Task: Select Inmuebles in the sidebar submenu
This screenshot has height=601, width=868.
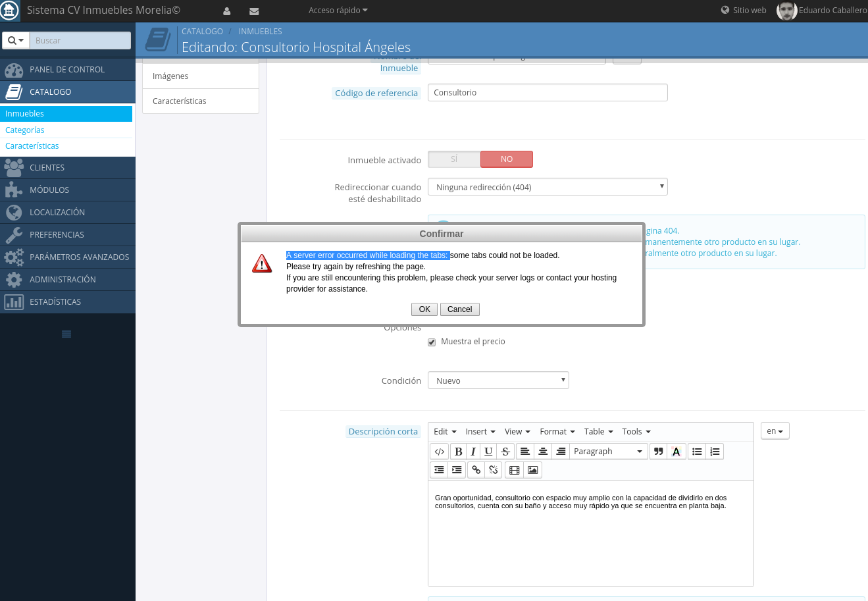Action: tap(66, 114)
